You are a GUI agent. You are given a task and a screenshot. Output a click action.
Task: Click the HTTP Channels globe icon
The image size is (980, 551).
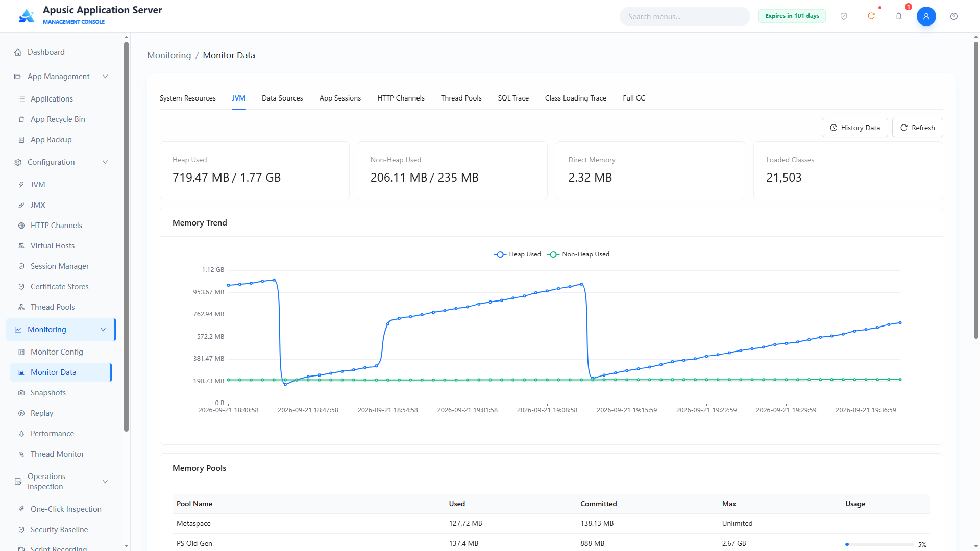(x=21, y=226)
